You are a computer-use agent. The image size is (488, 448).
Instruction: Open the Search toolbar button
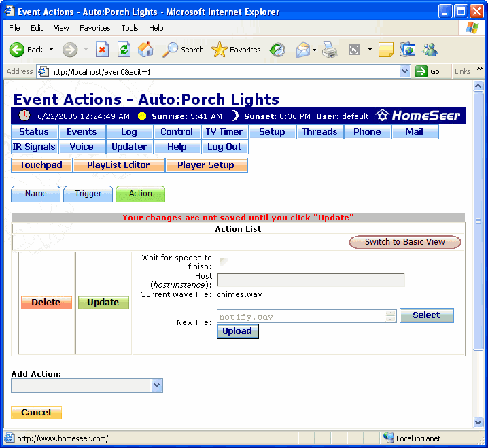(x=183, y=50)
